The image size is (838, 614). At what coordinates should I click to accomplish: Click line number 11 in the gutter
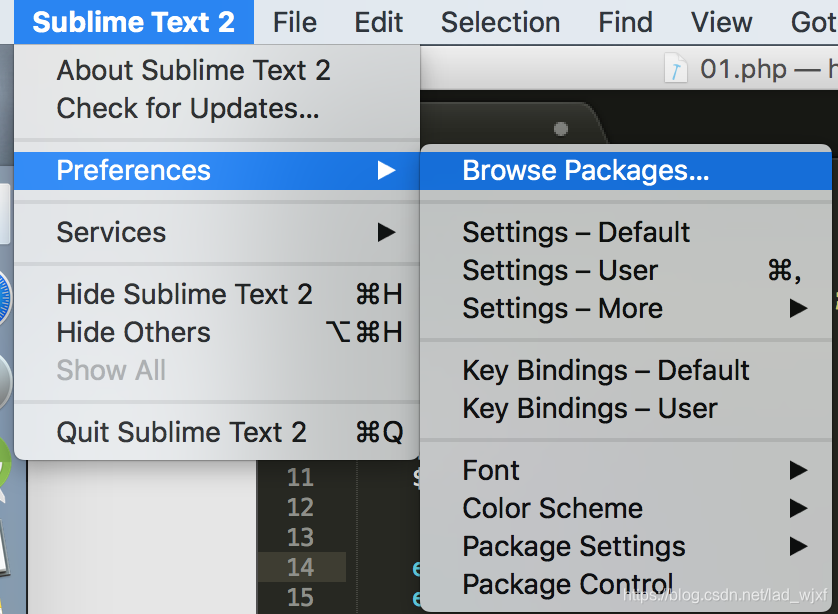coord(300,477)
